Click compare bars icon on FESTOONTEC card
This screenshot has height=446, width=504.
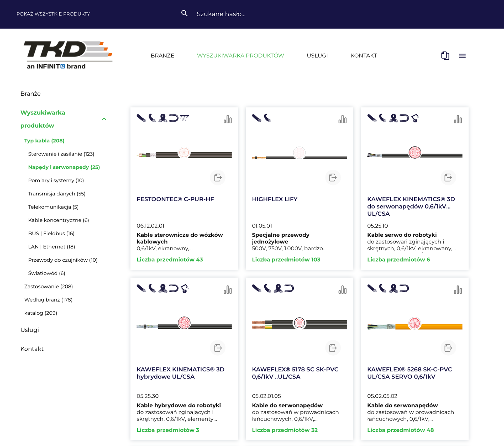pos(228,119)
